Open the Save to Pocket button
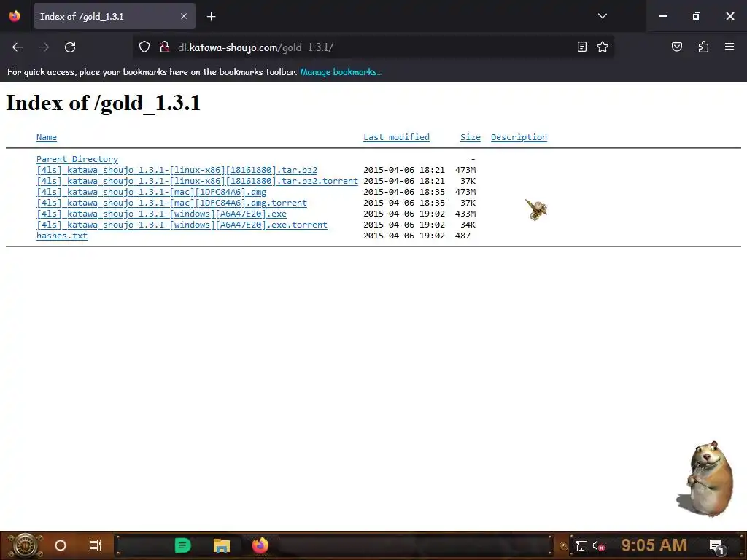 tap(677, 47)
